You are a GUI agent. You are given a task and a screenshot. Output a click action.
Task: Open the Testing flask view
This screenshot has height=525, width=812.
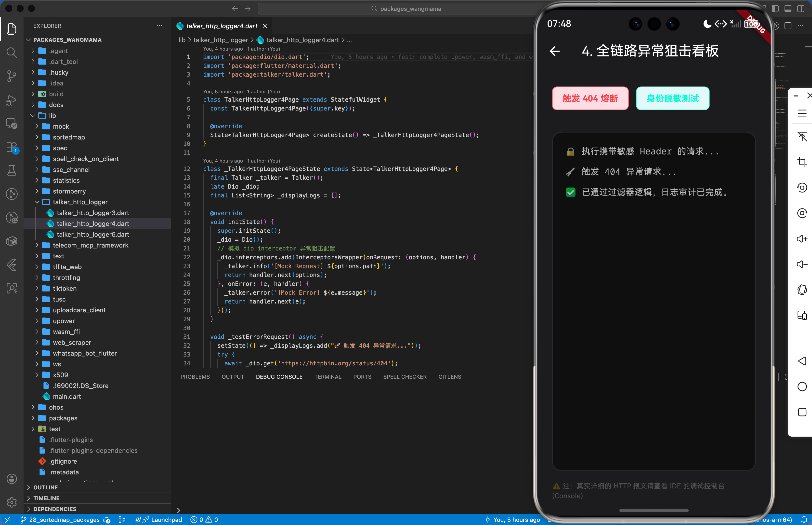[12, 170]
